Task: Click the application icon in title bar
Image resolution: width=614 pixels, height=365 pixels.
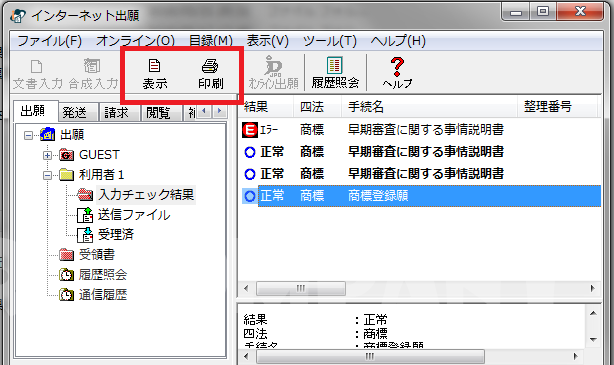Action: pos(18,16)
